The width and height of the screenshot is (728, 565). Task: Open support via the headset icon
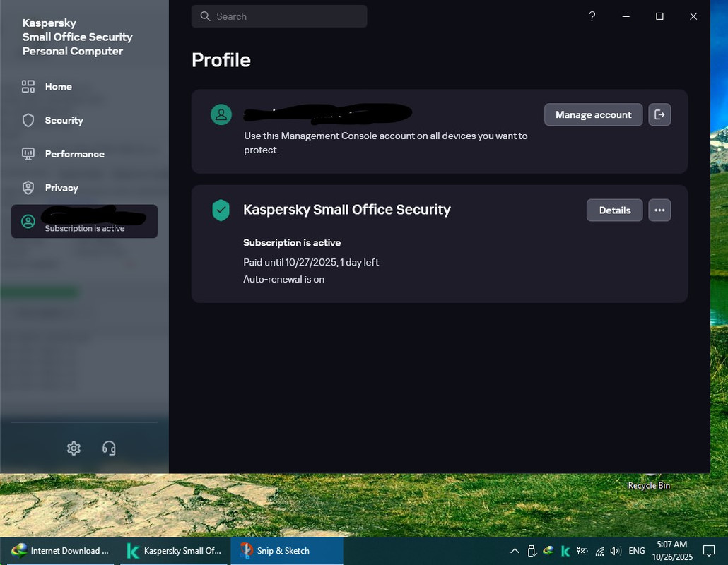109,448
